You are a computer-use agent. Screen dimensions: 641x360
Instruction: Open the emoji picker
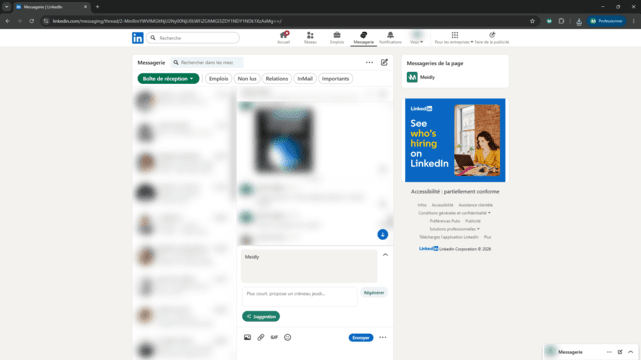(287, 337)
